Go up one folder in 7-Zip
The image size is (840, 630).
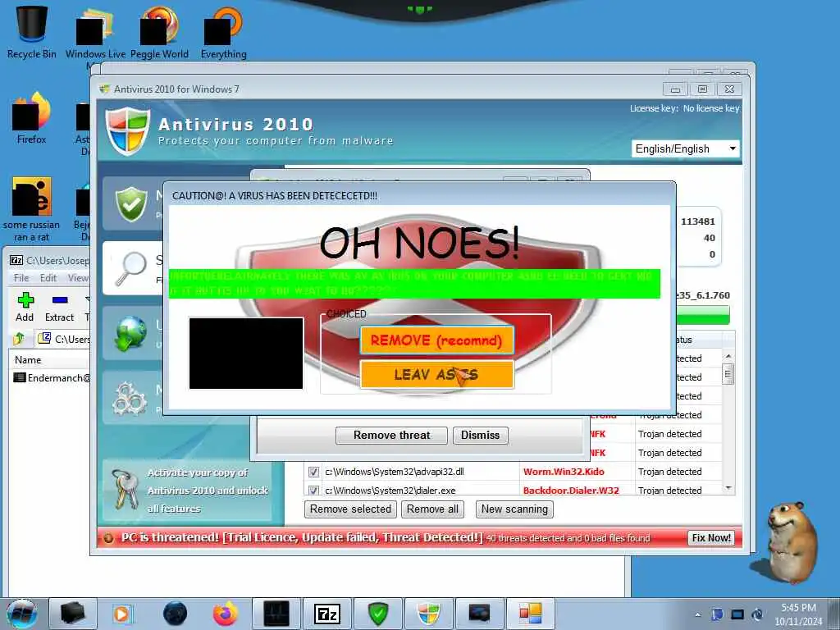(20, 339)
